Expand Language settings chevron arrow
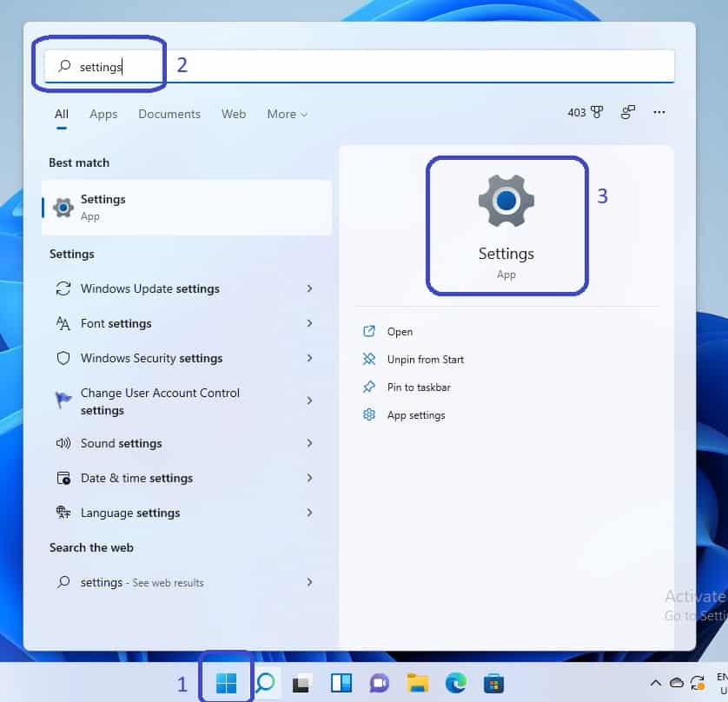Screen dimensions: 728x702 309,513
